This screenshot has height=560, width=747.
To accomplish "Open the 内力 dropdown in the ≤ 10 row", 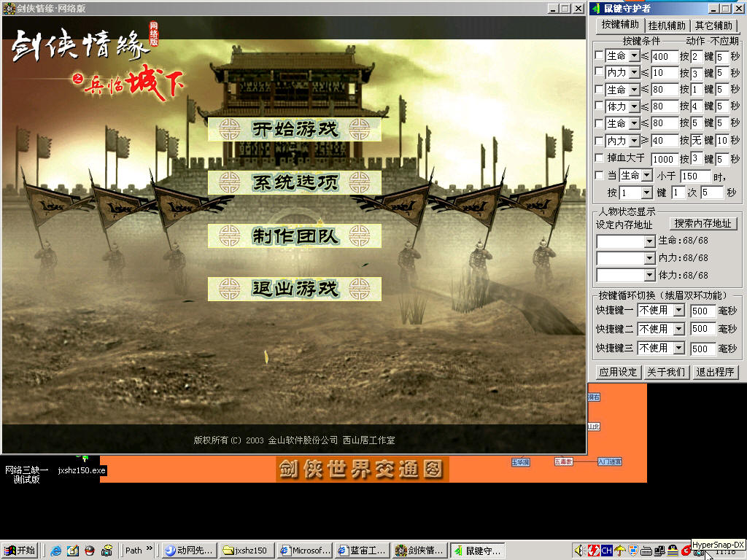I will click(634, 73).
